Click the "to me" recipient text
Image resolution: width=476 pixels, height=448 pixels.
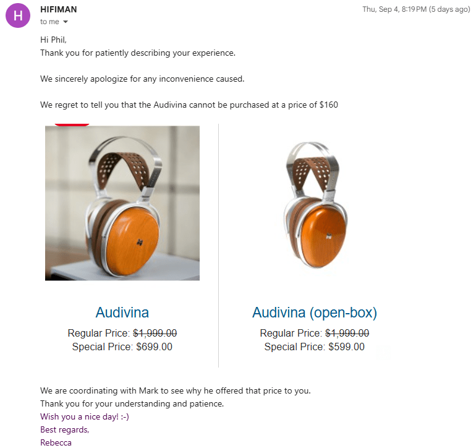point(49,22)
